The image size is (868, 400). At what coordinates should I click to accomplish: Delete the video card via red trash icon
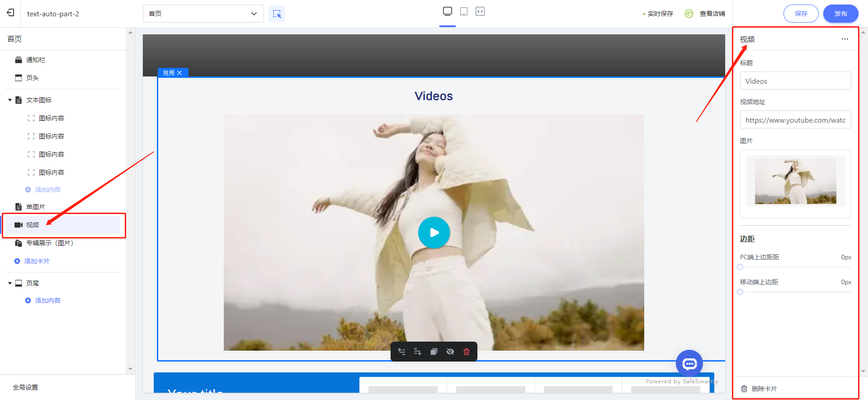coord(467,352)
